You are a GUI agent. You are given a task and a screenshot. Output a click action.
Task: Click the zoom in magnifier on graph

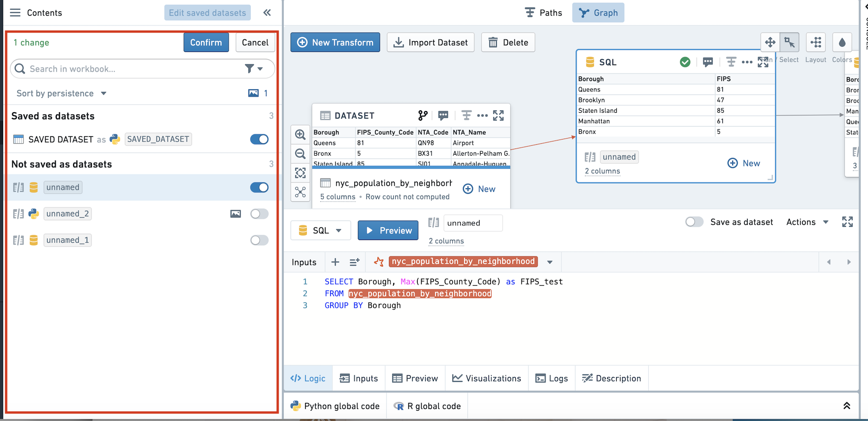click(x=300, y=134)
